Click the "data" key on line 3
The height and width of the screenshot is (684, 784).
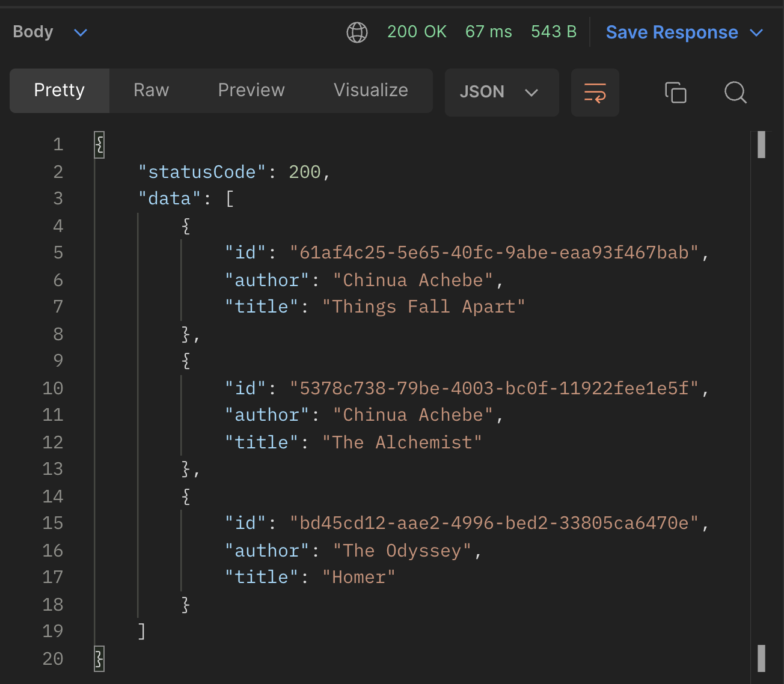point(170,199)
